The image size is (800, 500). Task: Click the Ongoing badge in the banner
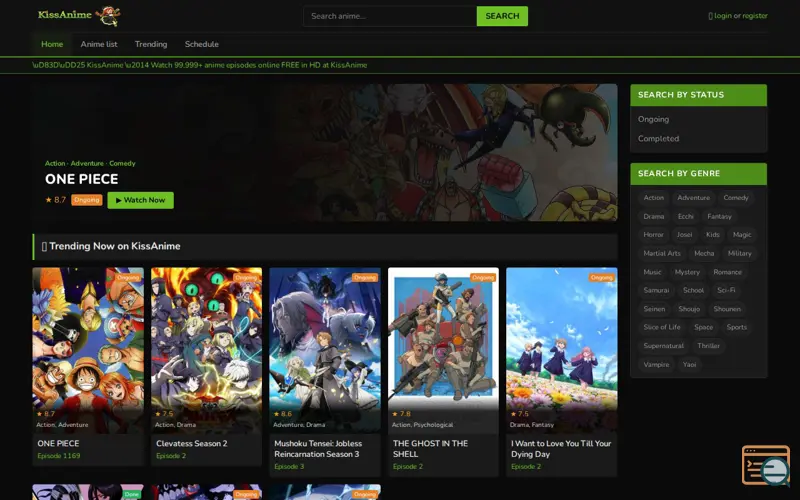pyautogui.click(x=87, y=200)
